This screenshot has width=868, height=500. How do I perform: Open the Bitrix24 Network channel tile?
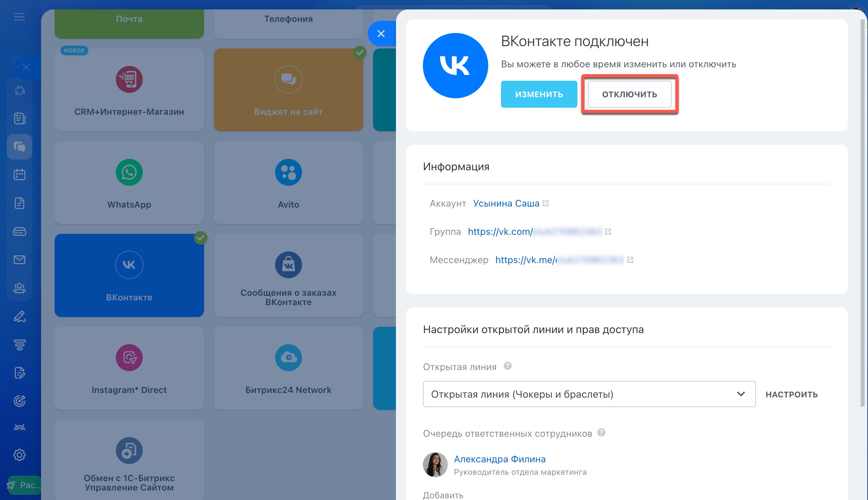[x=288, y=368]
